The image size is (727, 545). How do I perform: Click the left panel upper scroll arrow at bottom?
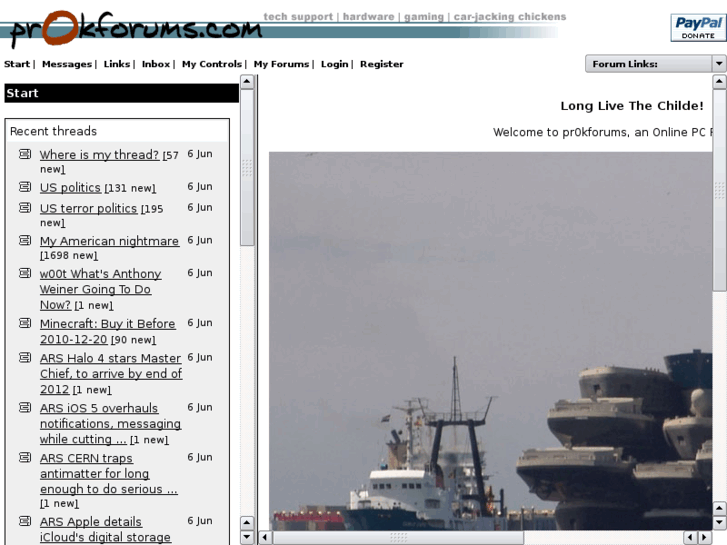[247, 523]
